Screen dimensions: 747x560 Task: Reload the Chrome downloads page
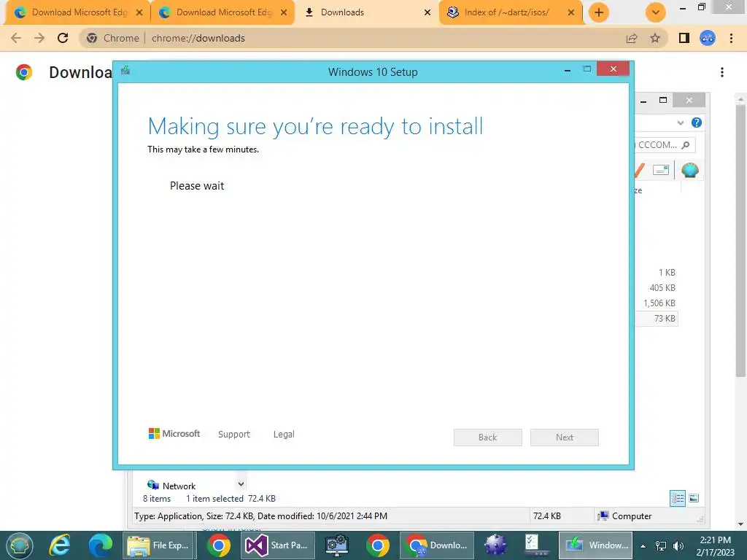pos(63,38)
